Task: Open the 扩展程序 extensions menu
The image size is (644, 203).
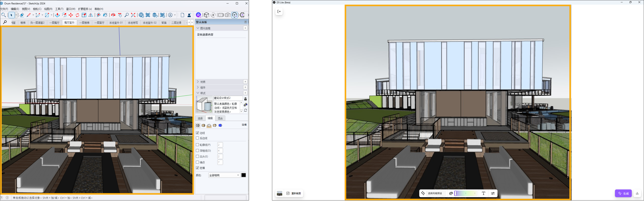Action: pyautogui.click(x=85, y=9)
